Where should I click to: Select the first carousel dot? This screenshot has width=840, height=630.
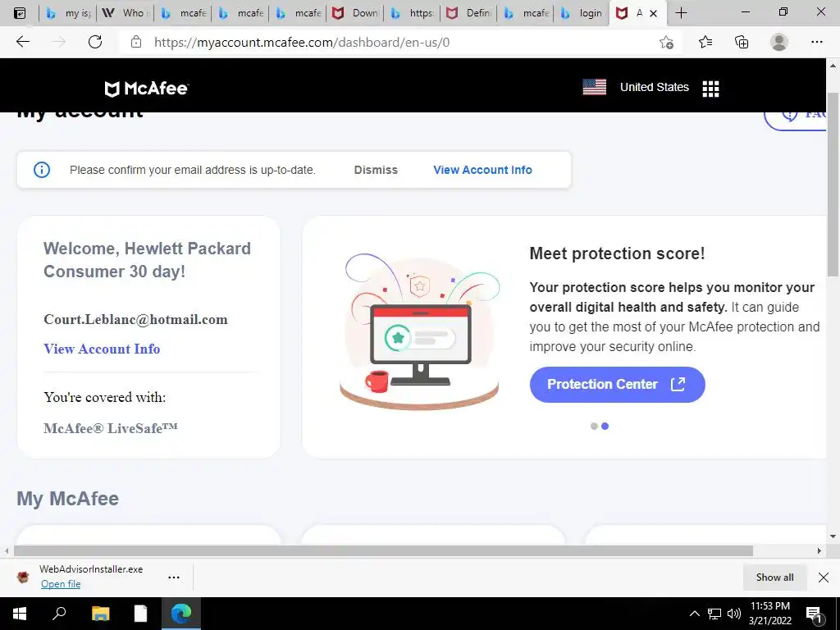coord(594,426)
